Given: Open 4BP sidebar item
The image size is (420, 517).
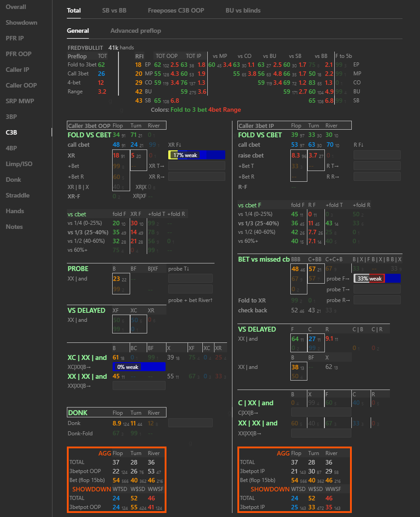Looking at the screenshot, I should click(x=11, y=148).
